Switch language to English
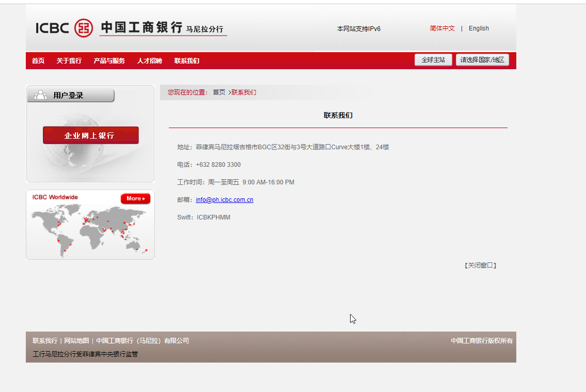The width and height of the screenshot is (586, 392). [x=479, y=28]
